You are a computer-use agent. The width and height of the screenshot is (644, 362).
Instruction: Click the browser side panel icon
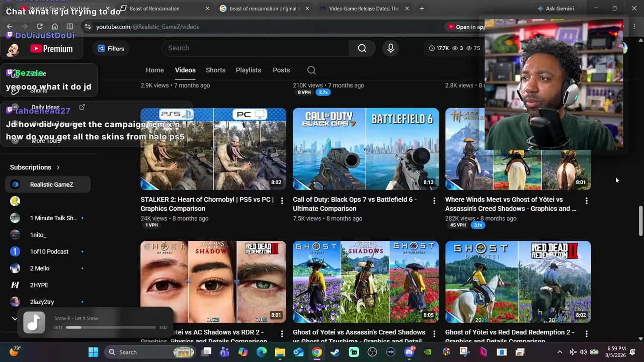[x=70, y=27]
